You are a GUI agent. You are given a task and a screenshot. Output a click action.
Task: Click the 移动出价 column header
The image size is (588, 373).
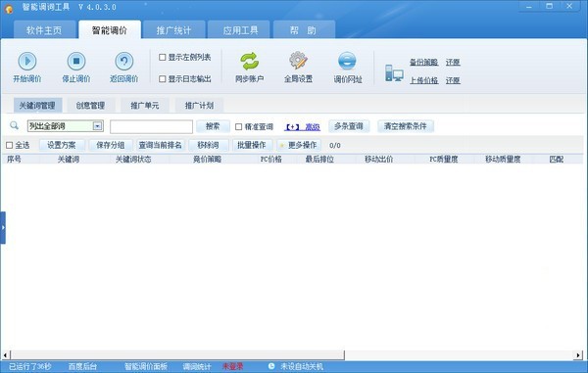[x=378, y=160]
